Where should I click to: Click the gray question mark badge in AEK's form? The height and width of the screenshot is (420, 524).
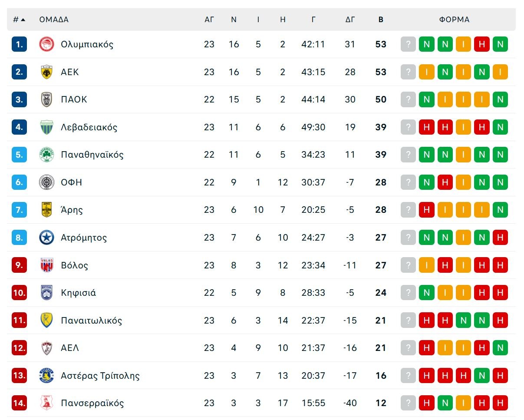point(408,72)
